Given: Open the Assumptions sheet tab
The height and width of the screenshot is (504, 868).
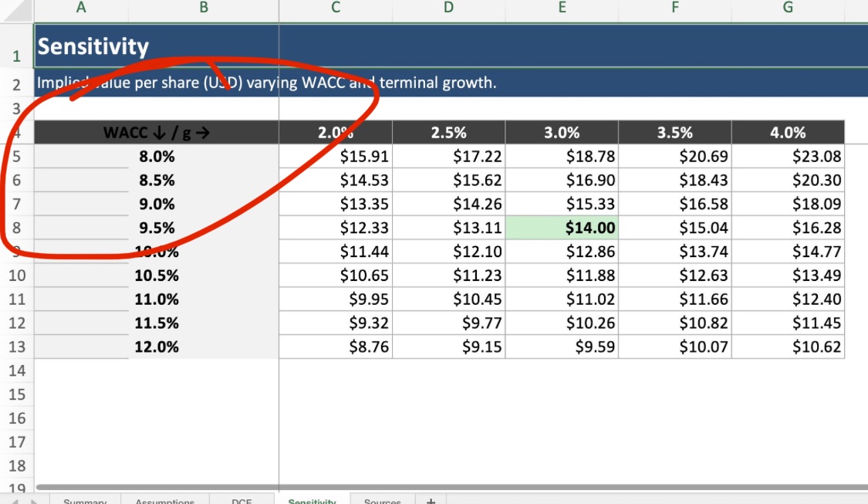Looking at the screenshot, I should click(164, 500).
